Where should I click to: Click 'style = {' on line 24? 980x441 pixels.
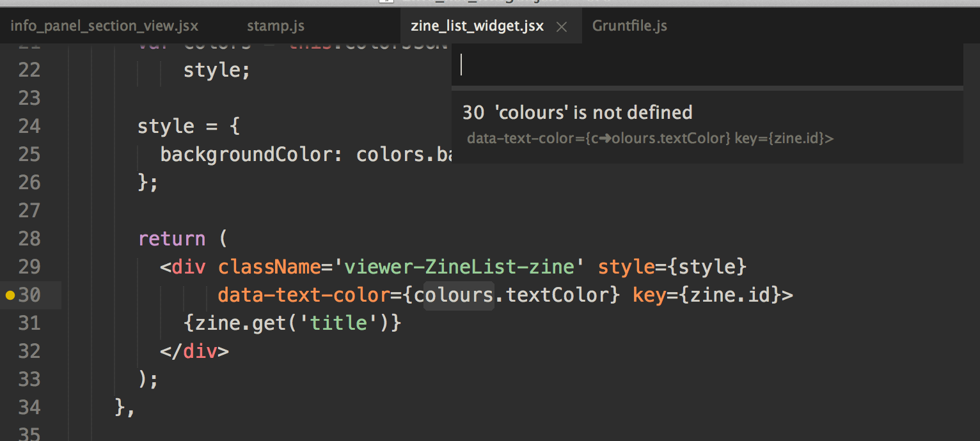click(x=189, y=127)
